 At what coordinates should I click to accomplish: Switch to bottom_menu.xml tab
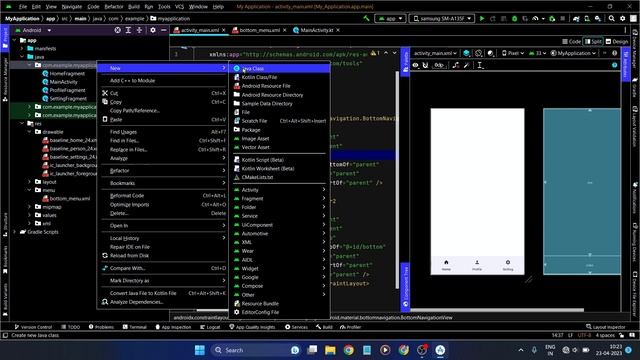(x=259, y=30)
